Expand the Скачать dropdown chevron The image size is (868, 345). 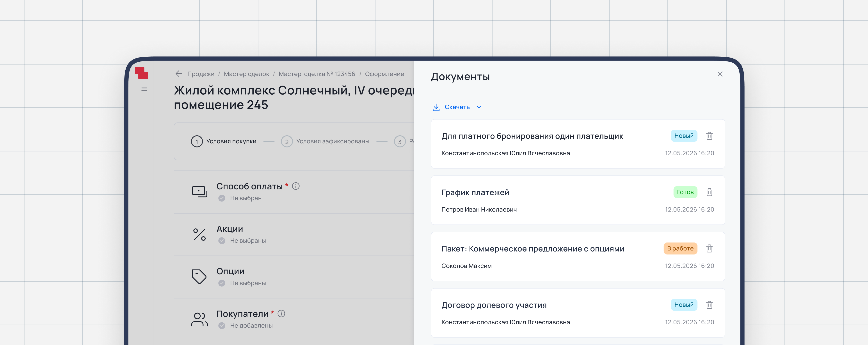(x=479, y=107)
